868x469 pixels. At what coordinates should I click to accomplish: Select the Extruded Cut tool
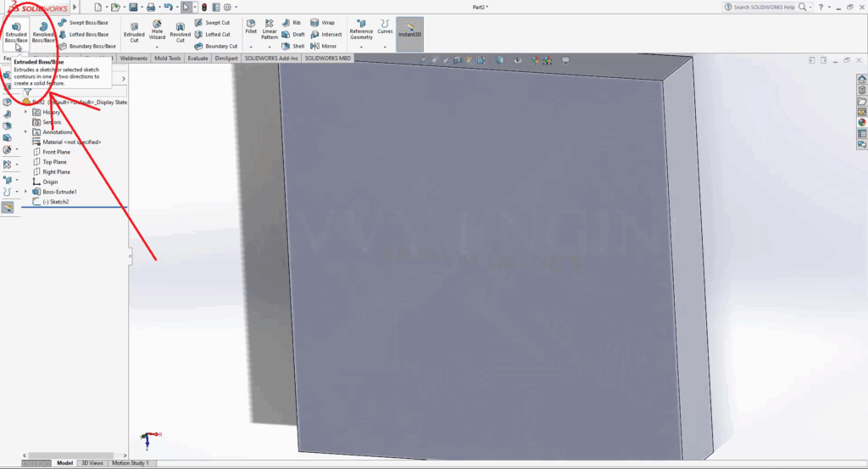134,31
